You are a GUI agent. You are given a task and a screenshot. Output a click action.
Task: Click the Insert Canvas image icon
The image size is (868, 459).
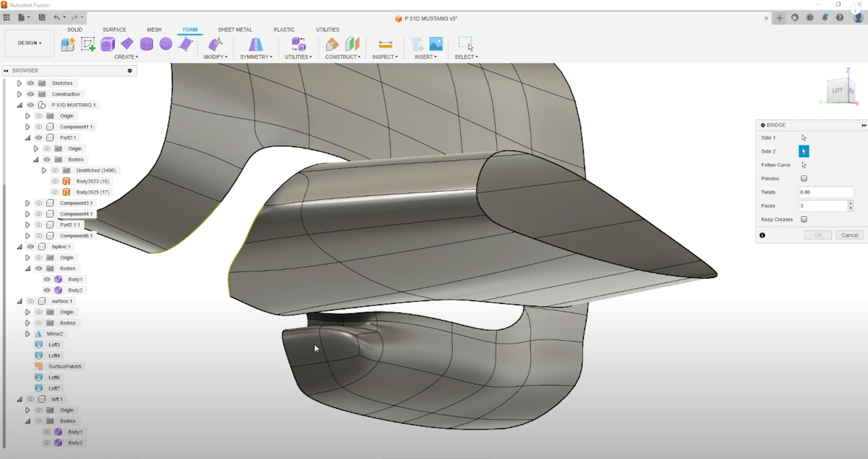[x=436, y=44]
